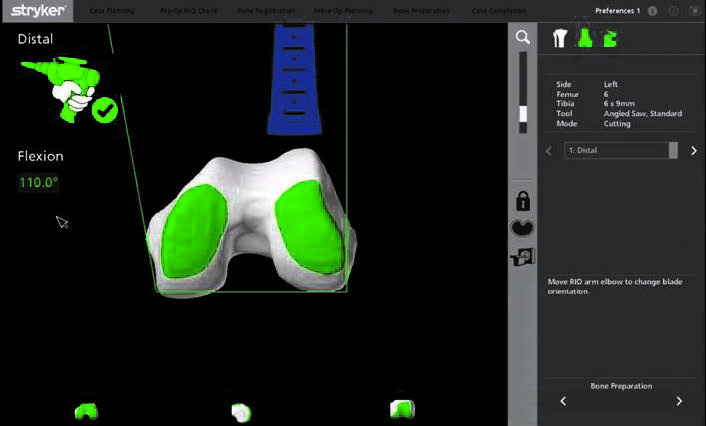Click the vertical zoom slider handle
This screenshot has width=706, height=426.
pos(521,114)
